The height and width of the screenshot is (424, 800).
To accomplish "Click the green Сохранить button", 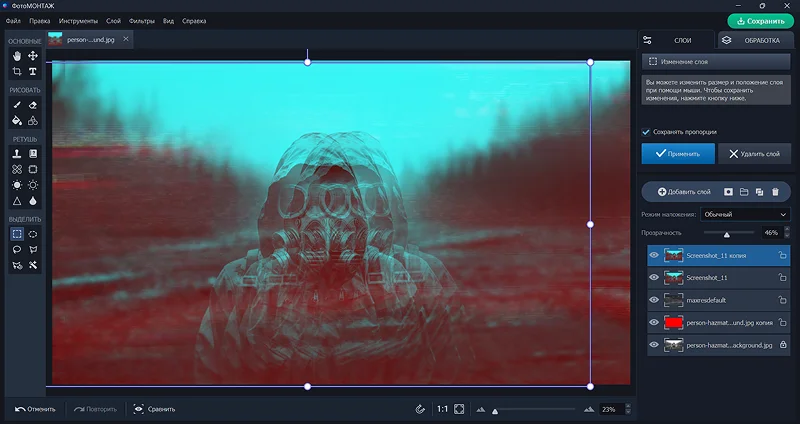I will (x=760, y=21).
